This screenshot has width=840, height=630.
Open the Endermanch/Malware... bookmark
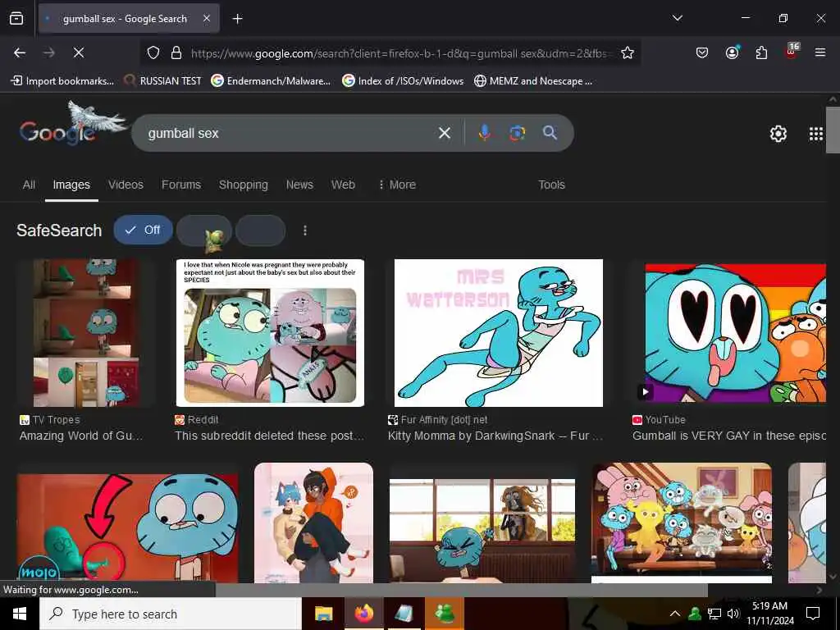271,81
